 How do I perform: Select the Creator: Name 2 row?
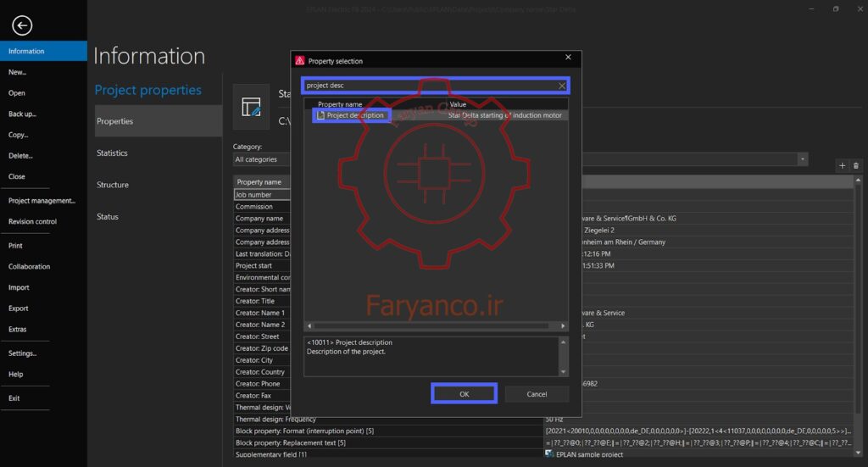(262, 325)
